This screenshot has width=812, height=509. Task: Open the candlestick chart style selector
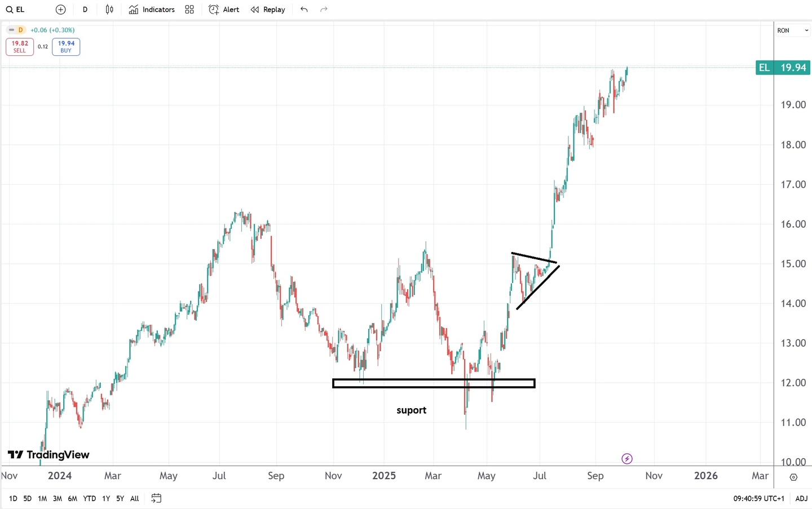[x=109, y=10]
